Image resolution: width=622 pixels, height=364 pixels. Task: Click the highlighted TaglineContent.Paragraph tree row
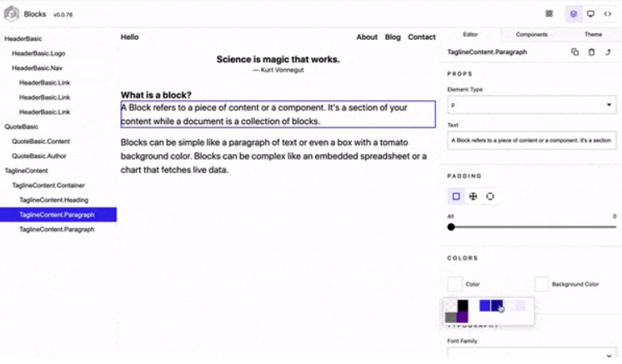pos(58,214)
